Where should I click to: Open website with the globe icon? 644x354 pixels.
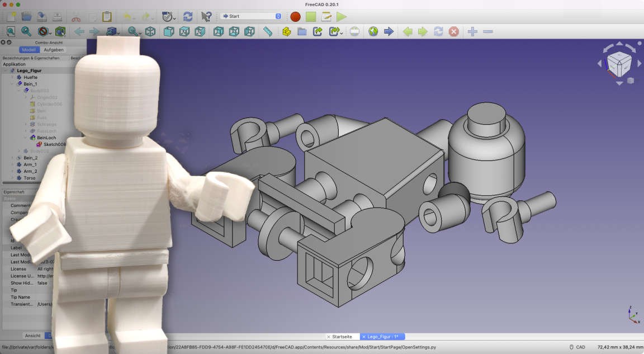pyautogui.click(x=373, y=32)
